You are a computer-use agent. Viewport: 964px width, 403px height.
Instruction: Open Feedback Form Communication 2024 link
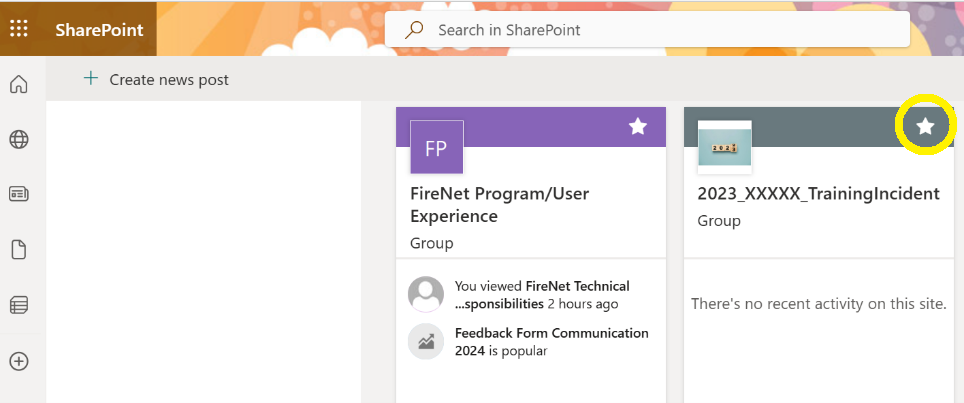coord(551,334)
